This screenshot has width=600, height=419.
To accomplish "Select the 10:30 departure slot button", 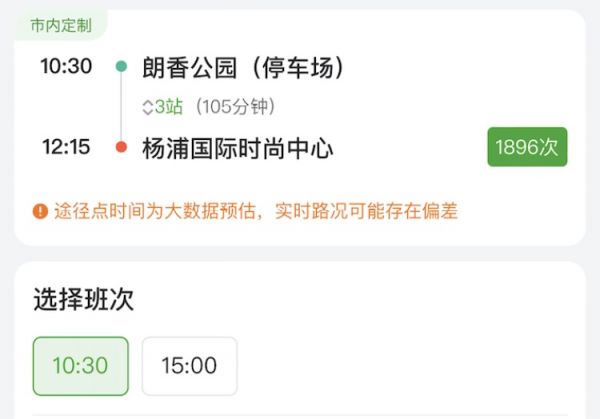I will [x=80, y=366].
